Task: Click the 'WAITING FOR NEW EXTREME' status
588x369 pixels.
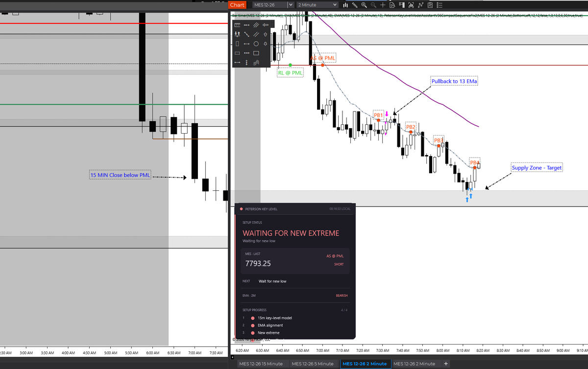Action: [x=291, y=233]
